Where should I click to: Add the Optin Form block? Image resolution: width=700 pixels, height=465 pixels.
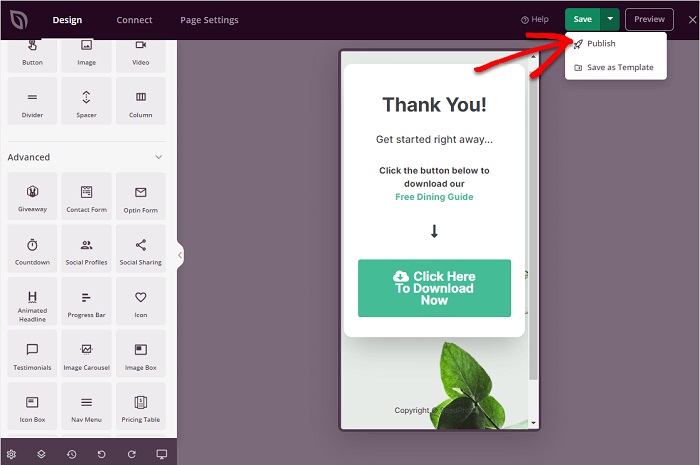[141, 196]
